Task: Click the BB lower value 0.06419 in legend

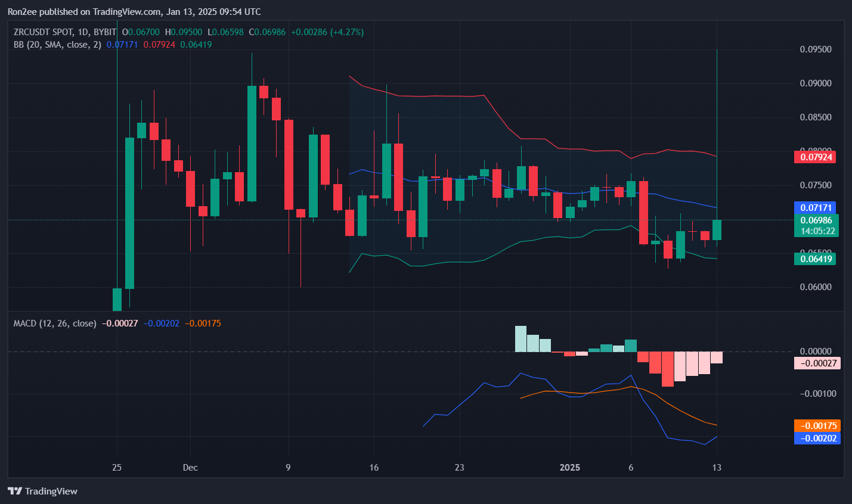Action: [196, 45]
